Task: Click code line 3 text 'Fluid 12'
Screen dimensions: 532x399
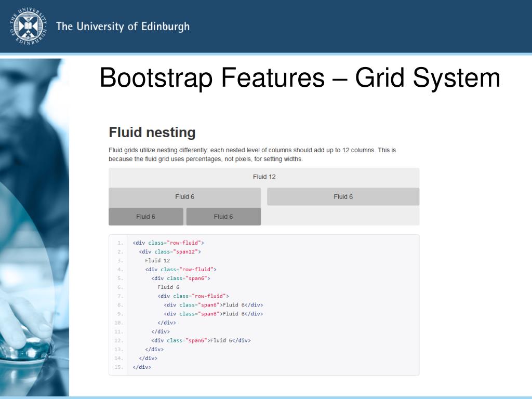Action: pyautogui.click(x=157, y=261)
